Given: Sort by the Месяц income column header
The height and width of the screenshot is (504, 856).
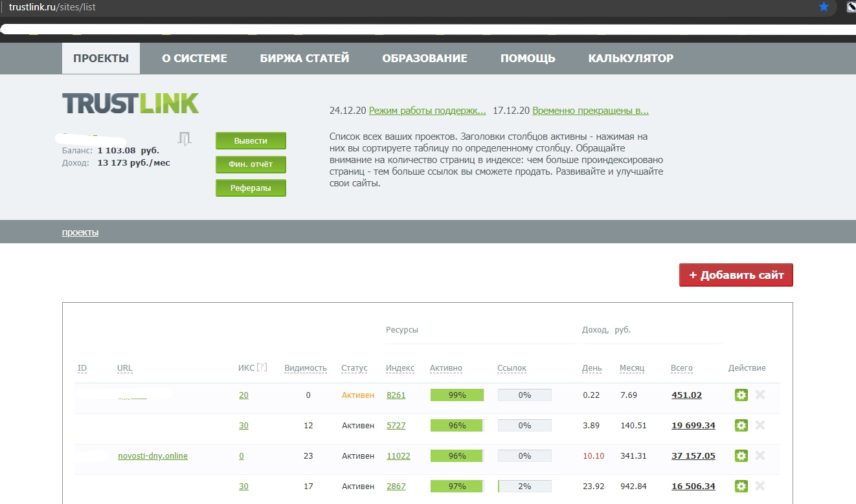Looking at the screenshot, I should point(632,368).
